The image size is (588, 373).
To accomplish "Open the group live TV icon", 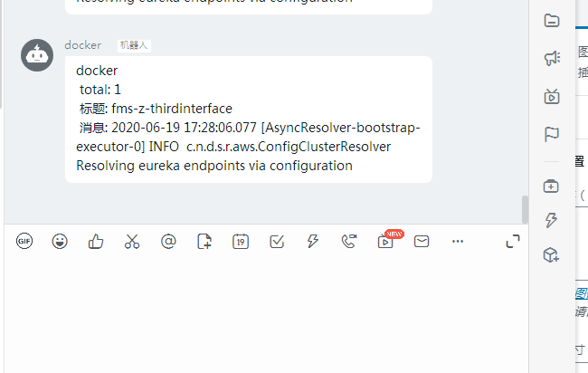I will 552,97.
